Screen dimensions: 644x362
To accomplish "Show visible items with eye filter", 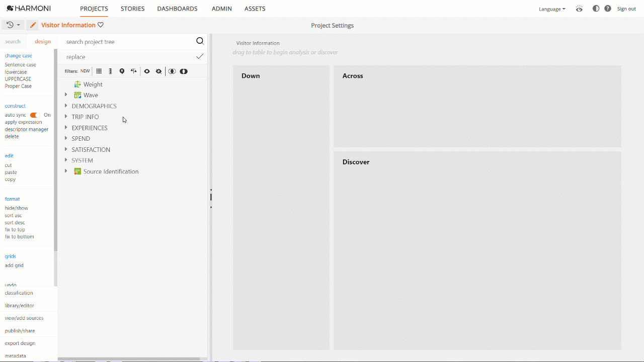I will point(147,71).
